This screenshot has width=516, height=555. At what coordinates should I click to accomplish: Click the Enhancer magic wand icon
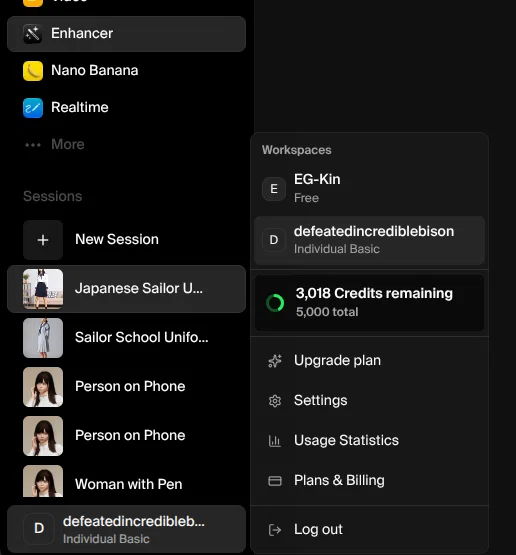(33, 34)
